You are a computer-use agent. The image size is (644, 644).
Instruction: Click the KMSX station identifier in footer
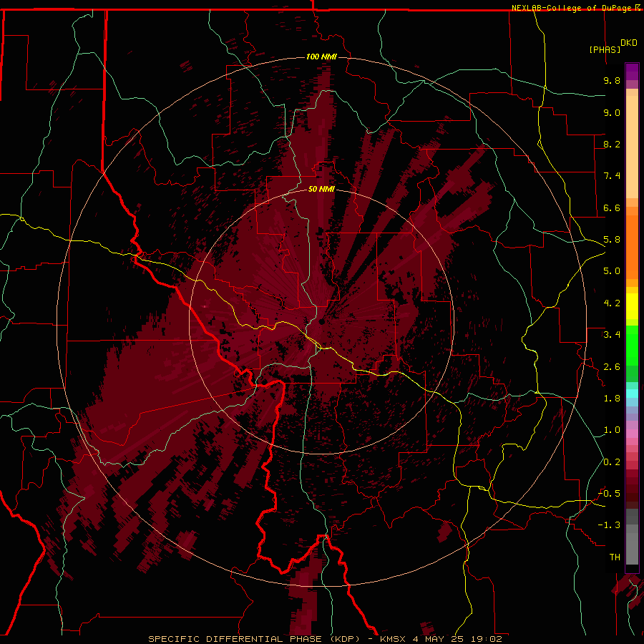click(394, 639)
